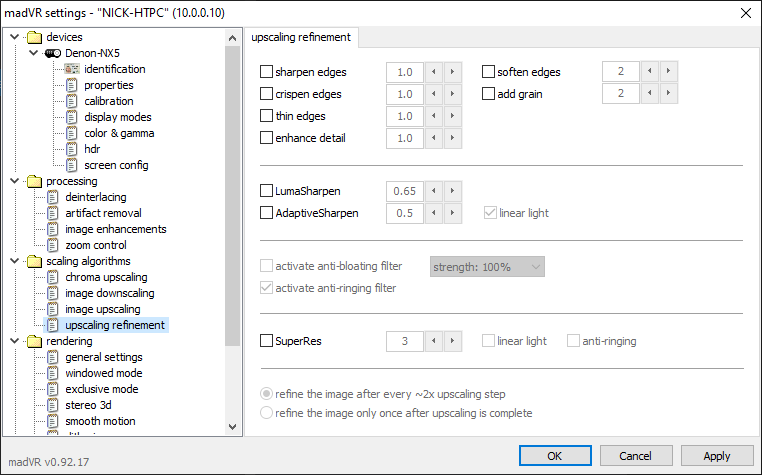
Task: Click the OK button
Action: 554,455
